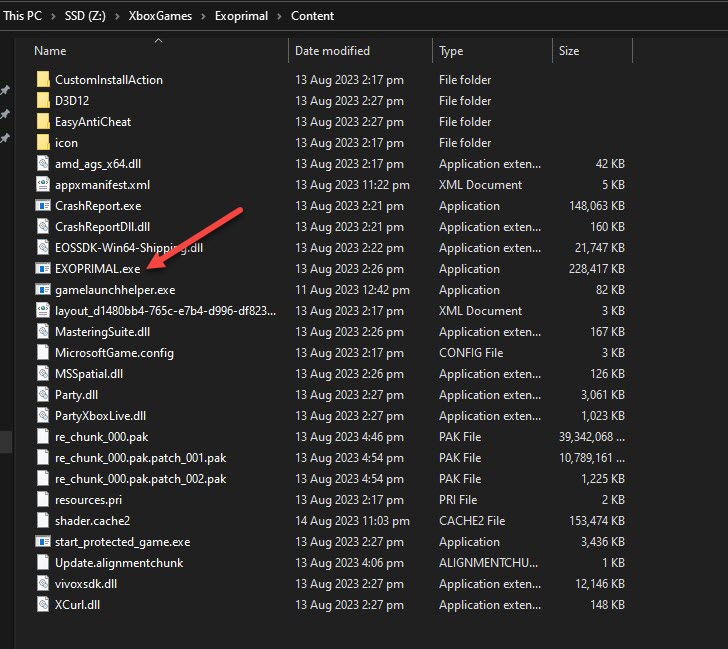
Task: Click the EXOPRIMAL.exe application icon
Action: coord(43,268)
